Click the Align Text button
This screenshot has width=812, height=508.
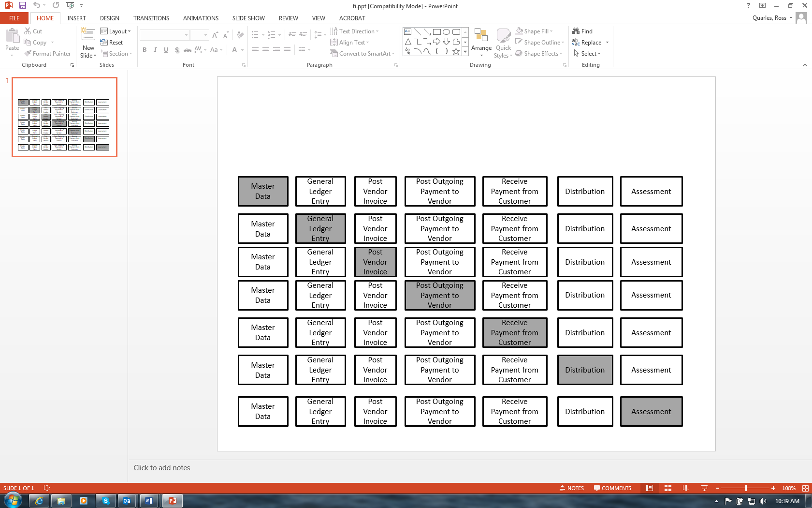(x=349, y=42)
